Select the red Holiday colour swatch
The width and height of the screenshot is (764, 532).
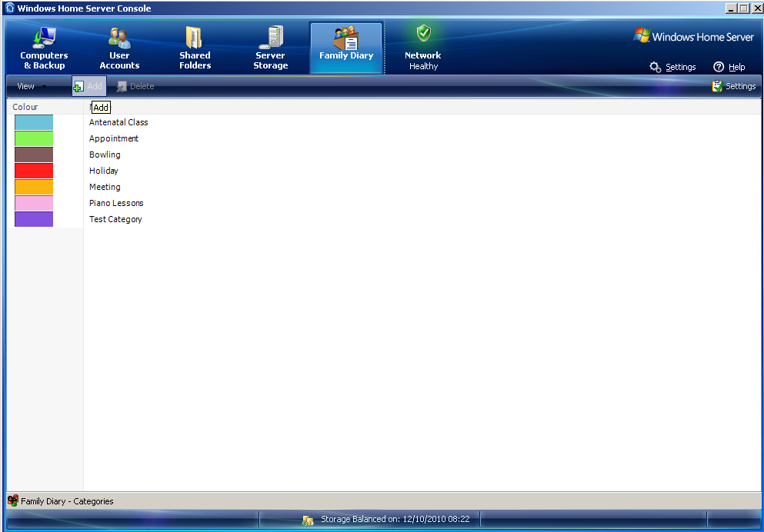[34, 171]
